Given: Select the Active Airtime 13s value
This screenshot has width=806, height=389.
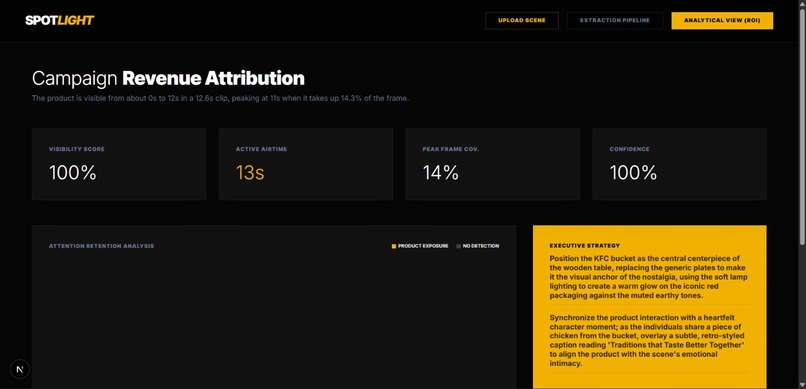Looking at the screenshot, I should [x=250, y=173].
